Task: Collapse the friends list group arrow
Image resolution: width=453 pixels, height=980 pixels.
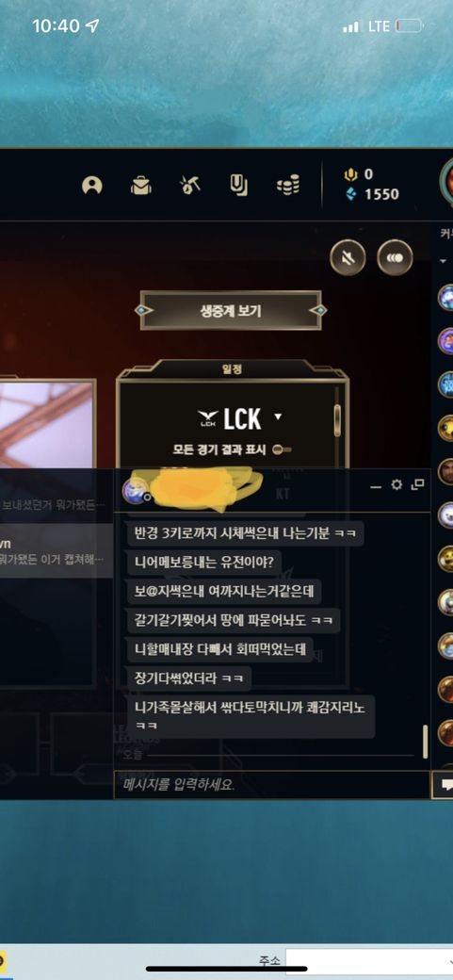Action: click(443, 261)
